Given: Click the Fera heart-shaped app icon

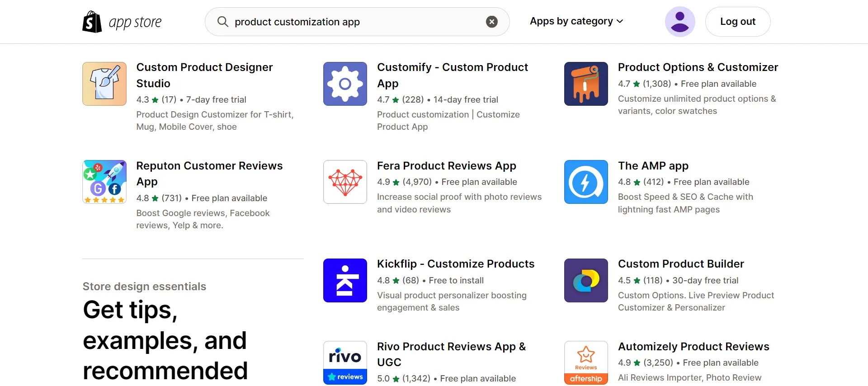Looking at the screenshot, I should click(x=345, y=182).
